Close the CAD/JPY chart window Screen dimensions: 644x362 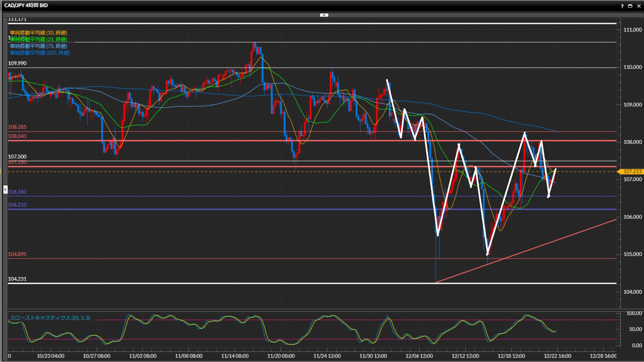(638, 6)
